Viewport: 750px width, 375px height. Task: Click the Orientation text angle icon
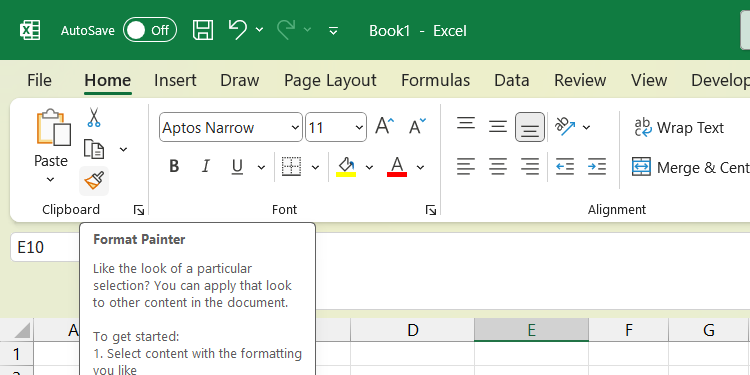[565, 127]
